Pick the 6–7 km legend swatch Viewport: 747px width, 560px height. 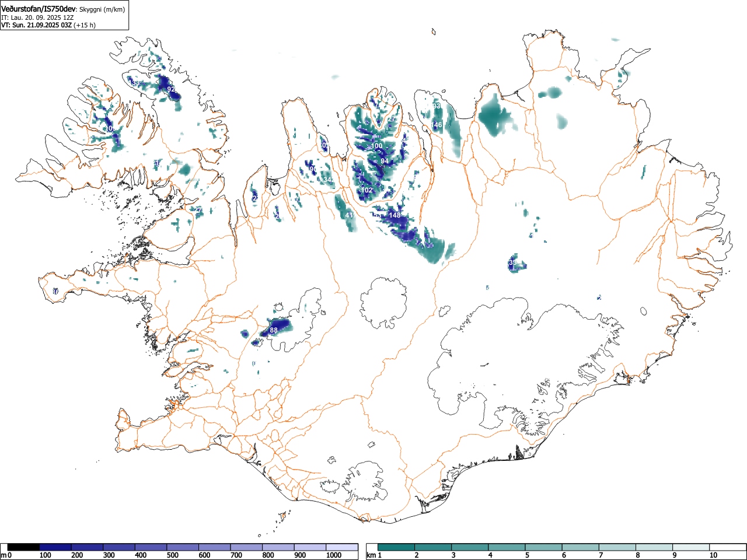pos(581,547)
